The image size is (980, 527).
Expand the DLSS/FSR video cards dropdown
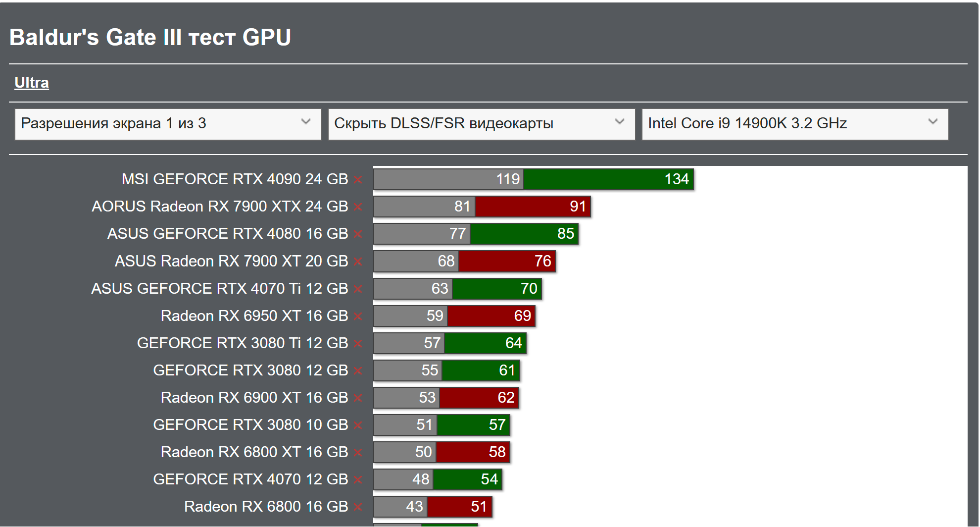pos(481,124)
